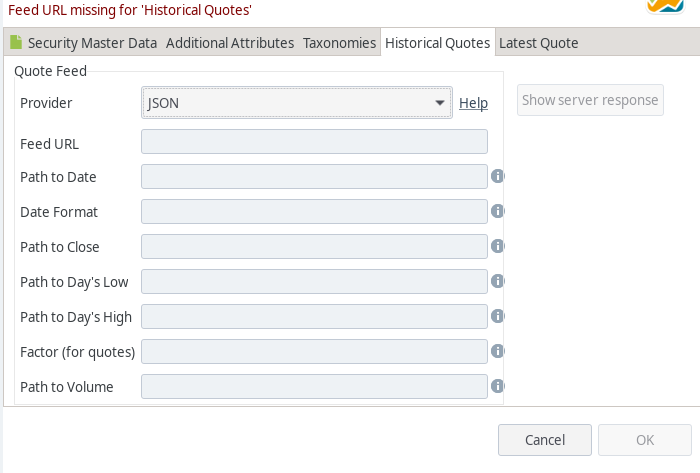Open the Provider dropdown showing JSON
700x473 pixels.
297,103
